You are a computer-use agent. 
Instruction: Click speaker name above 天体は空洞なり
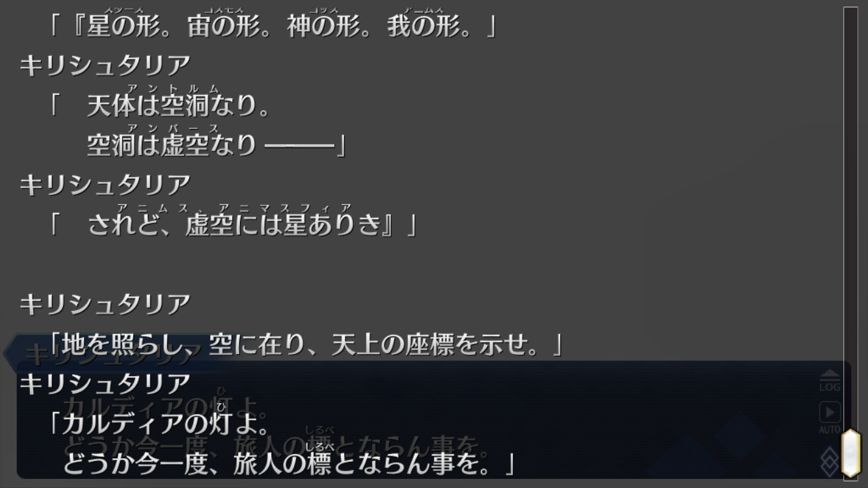click(x=105, y=66)
